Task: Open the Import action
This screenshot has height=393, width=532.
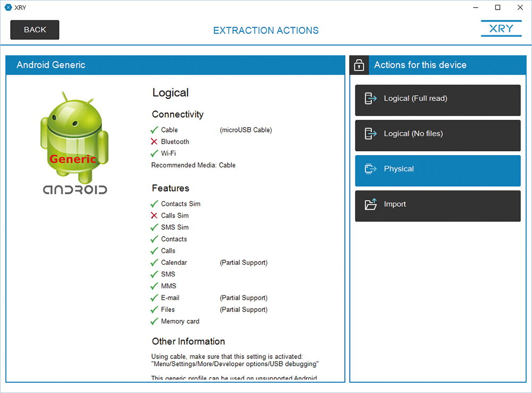Action: 438,206
